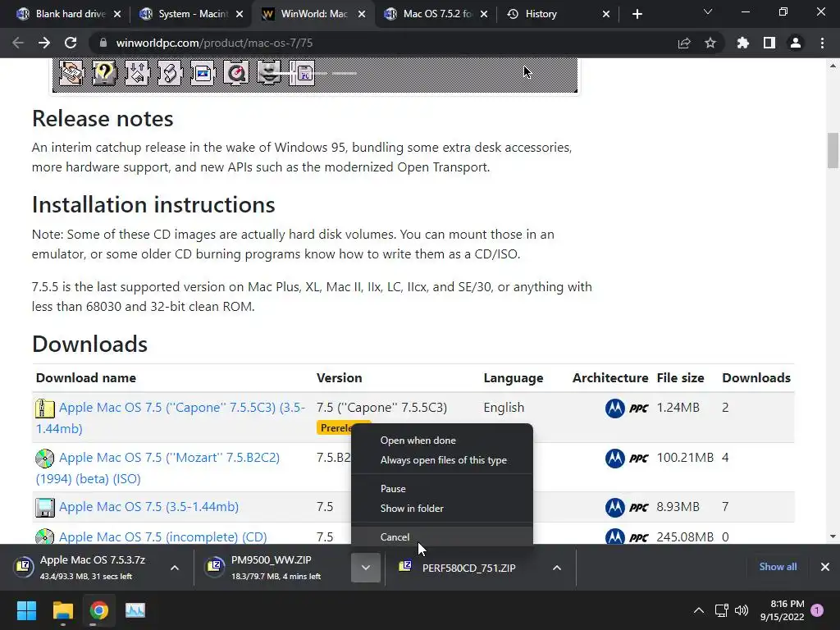Image resolution: width=840 pixels, height=630 pixels.
Task: Click the Motorola logo in the Capone row
Action: point(615,409)
